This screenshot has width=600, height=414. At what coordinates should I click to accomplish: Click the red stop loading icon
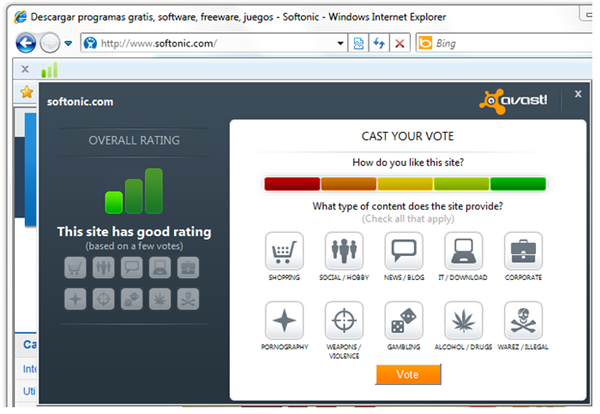(400, 43)
